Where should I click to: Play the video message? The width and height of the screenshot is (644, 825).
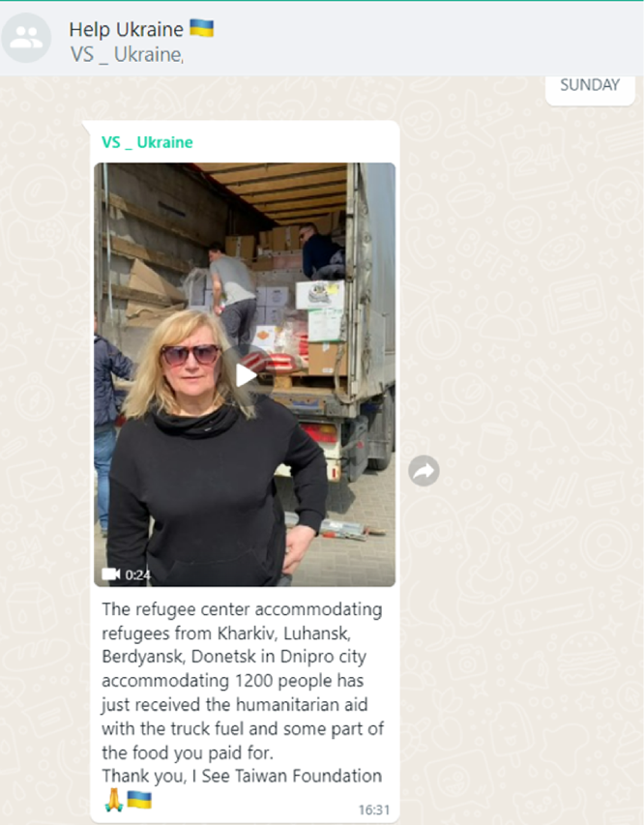245,375
